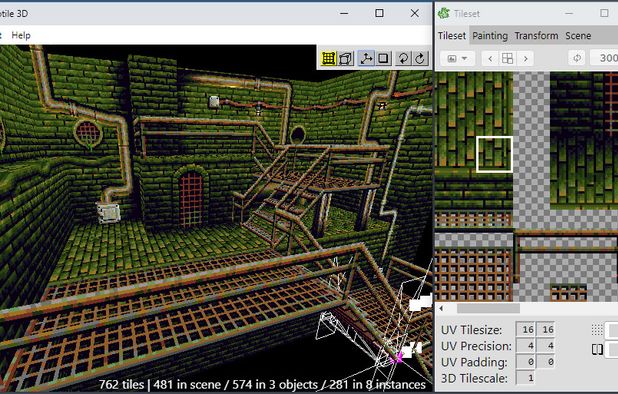Click the tileset layout grid icon
Image resolution: width=618 pixels, height=394 pixels.
point(507,59)
